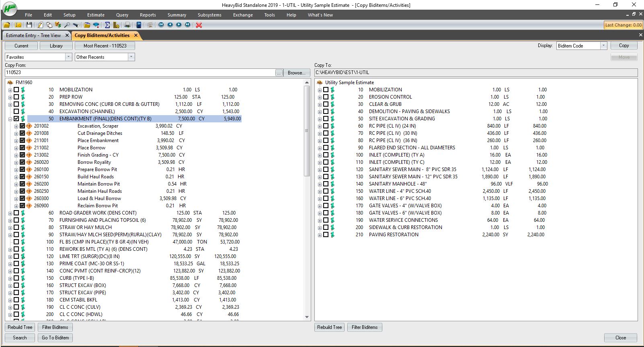
Task: Click the first record navigation icon
Action: tap(161, 25)
